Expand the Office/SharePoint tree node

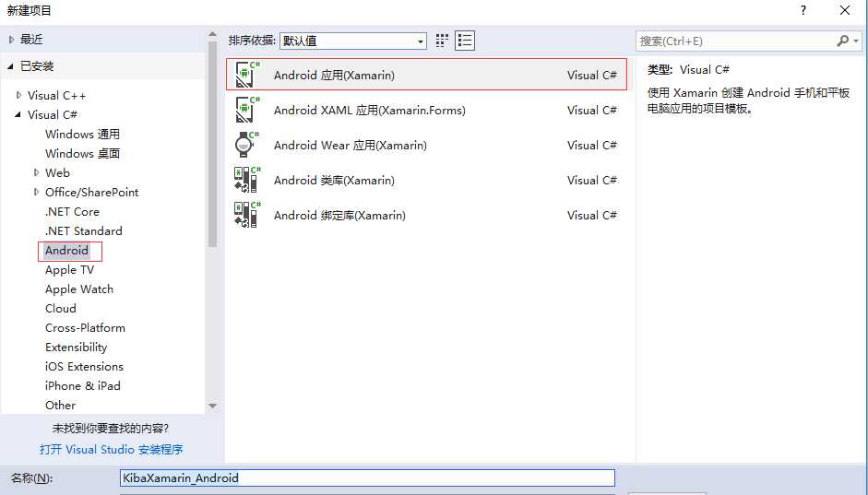tap(37, 192)
